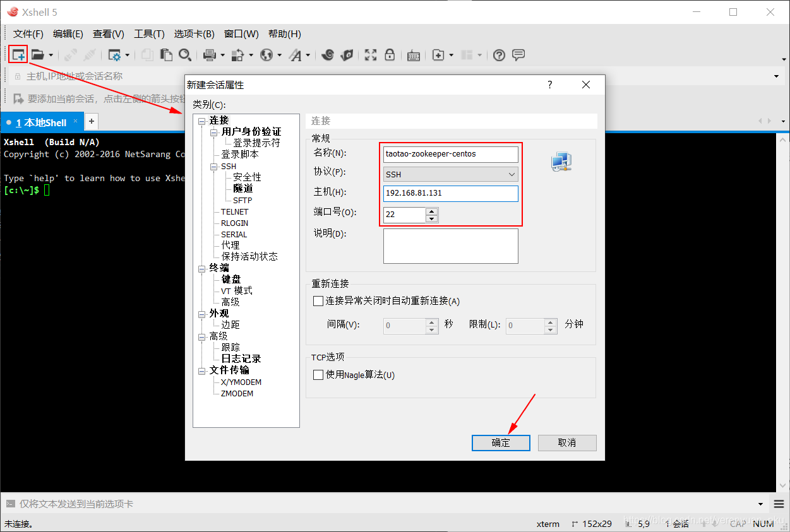Enable 连接异常关闭时自动重新连接 checkbox

[x=318, y=301]
